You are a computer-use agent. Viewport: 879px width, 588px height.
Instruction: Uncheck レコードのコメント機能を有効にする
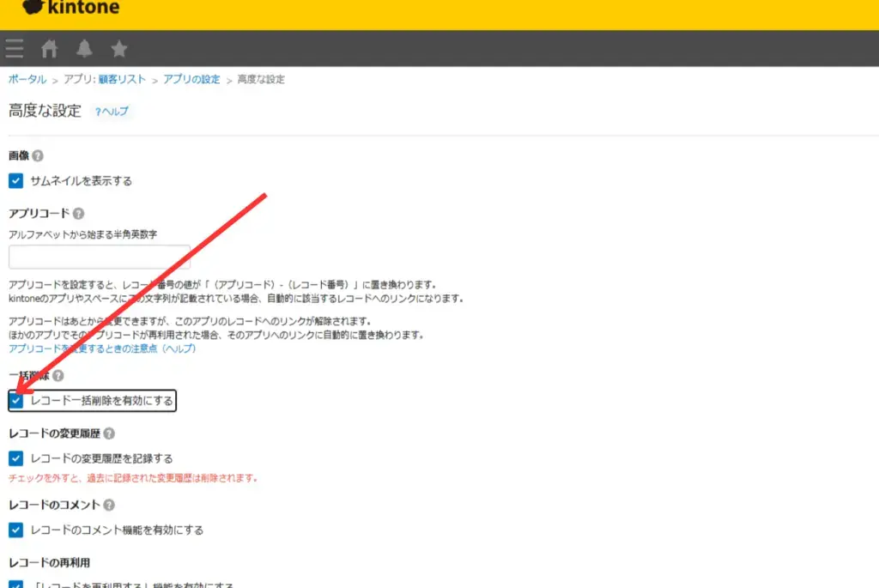coord(15,530)
